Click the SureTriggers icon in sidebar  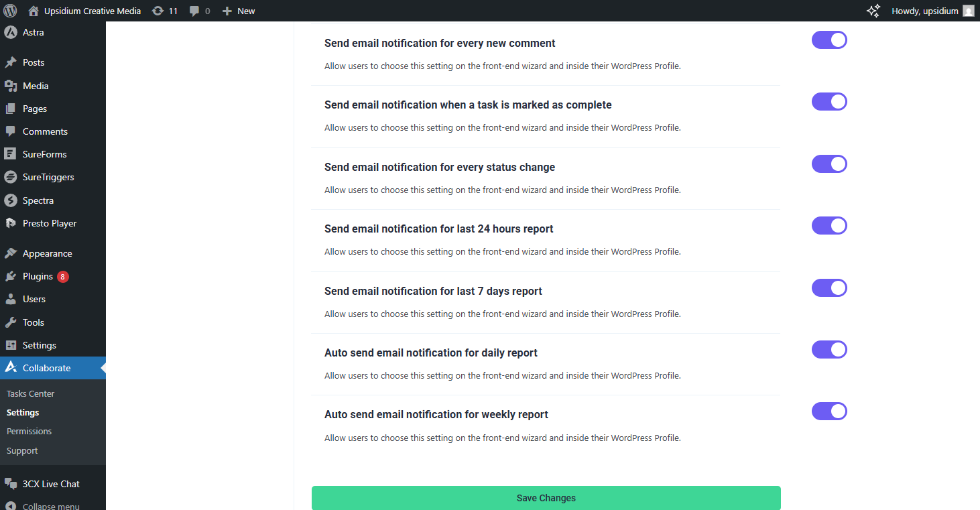10,177
